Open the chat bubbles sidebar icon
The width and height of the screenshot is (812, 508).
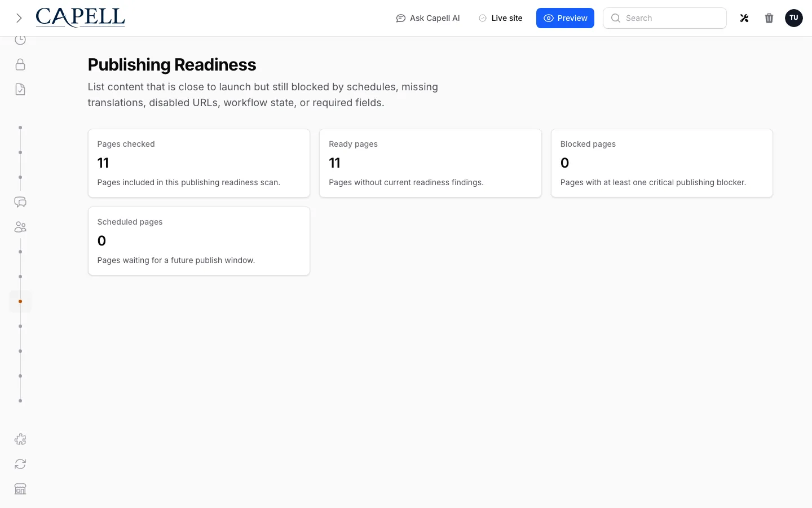pyautogui.click(x=20, y=202)
